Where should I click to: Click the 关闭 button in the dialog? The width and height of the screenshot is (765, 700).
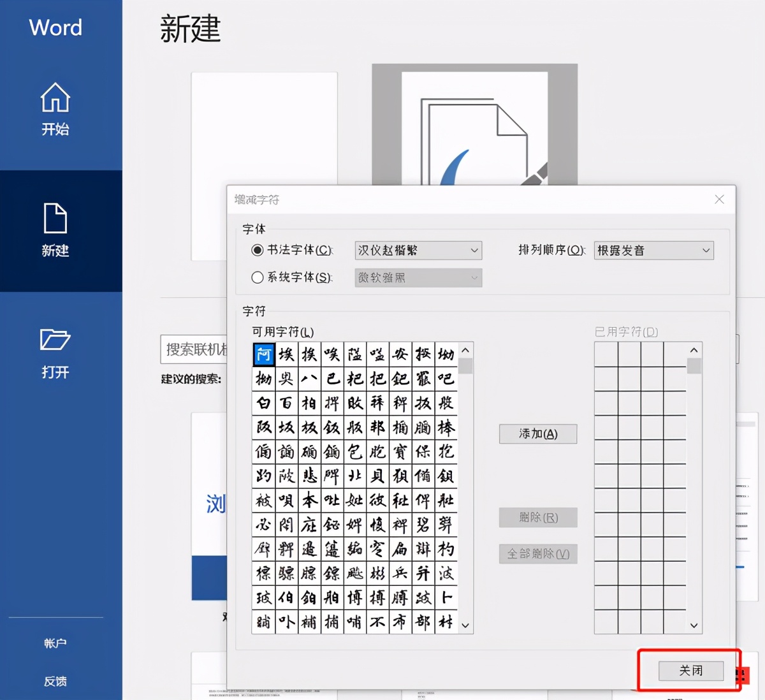pos(691,671)
